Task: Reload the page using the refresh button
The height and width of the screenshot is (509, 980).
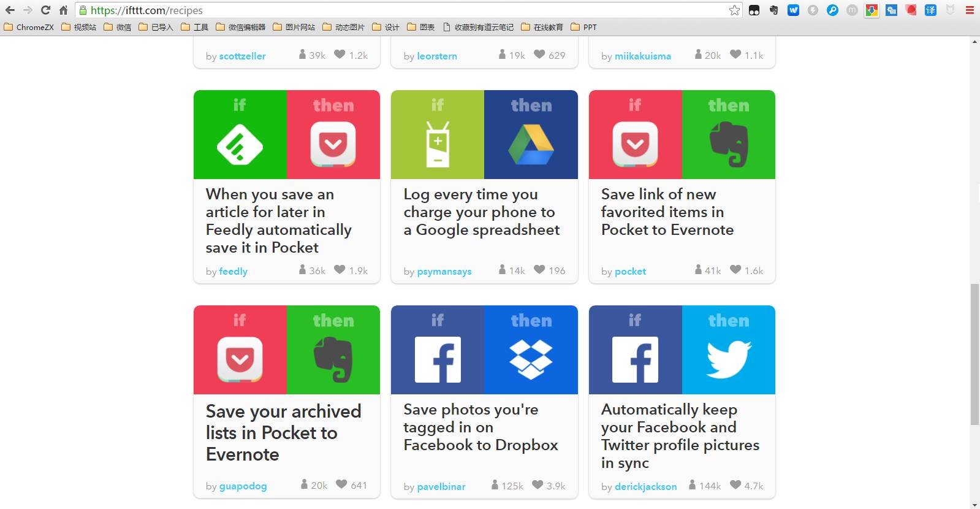Action: pos(45,10)
